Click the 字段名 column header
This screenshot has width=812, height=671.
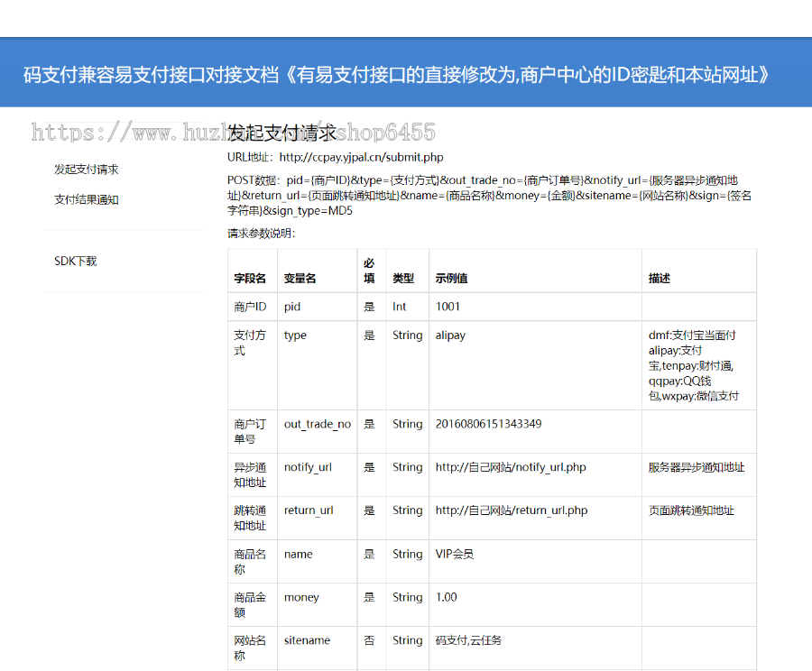(250, 279)
